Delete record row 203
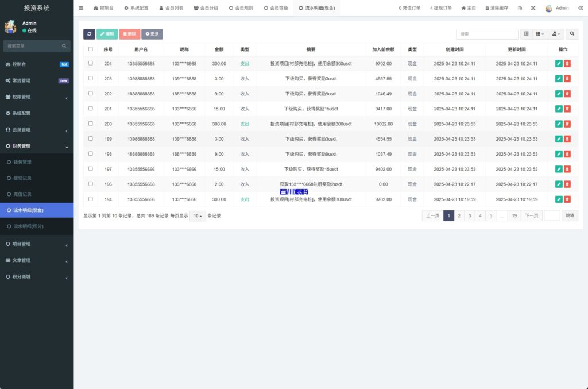The width and height of the screenshot is (588, 389). click(x=567, y=78)
